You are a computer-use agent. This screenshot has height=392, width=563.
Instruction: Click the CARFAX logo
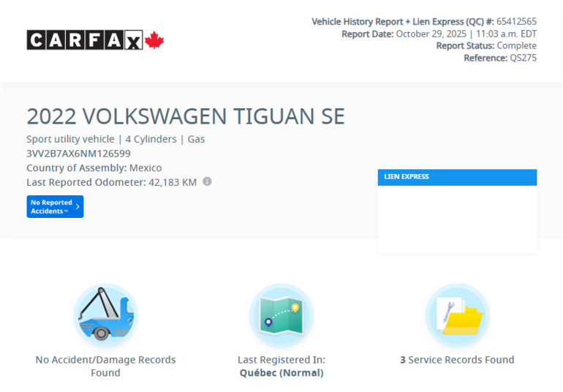[x=85, y=40]
